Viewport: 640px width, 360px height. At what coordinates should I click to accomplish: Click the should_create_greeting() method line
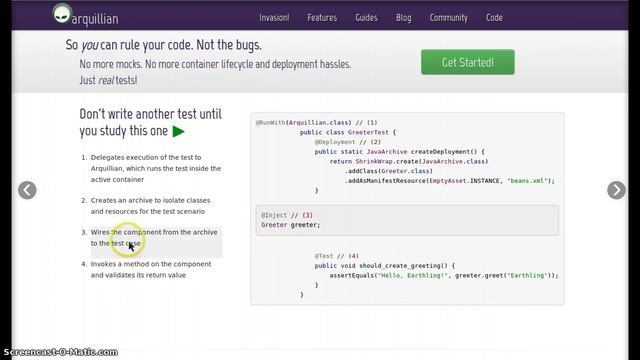384,266
